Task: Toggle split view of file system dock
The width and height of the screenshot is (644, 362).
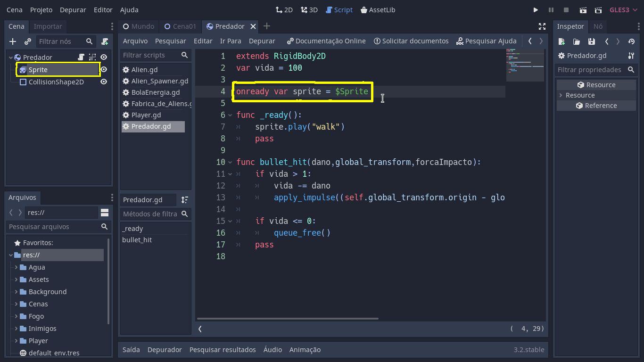Action: tap(105, 213)
